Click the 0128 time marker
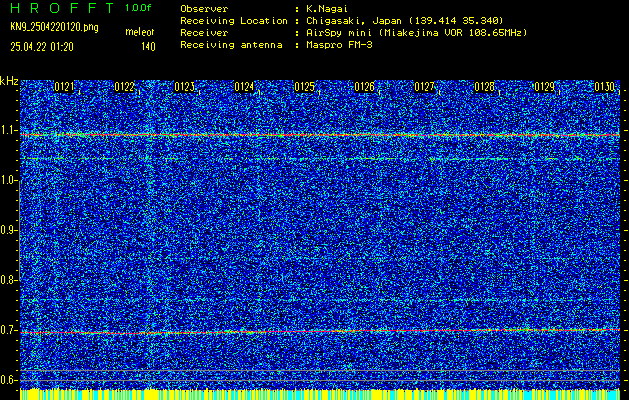Viewport: 629px width, 400px height. click(484, 87)
